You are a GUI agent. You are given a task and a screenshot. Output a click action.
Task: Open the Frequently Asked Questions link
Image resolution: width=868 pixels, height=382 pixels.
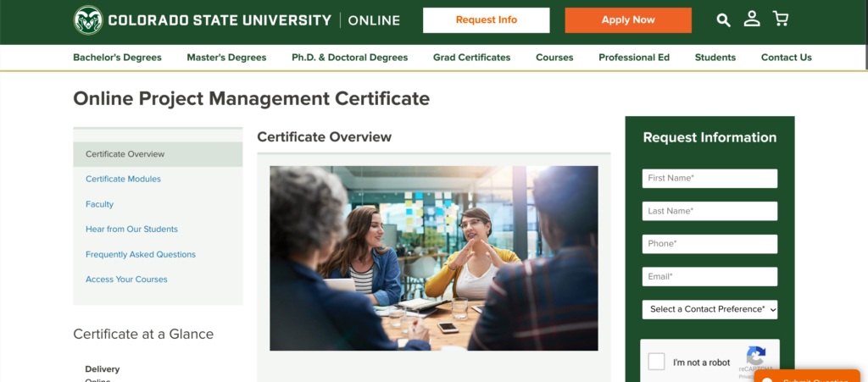point(141,254)
